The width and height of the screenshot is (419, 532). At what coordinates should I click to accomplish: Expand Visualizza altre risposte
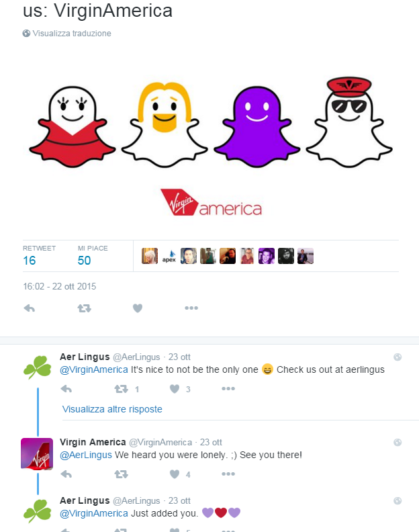pyautogui.click(x=112, y=409)
